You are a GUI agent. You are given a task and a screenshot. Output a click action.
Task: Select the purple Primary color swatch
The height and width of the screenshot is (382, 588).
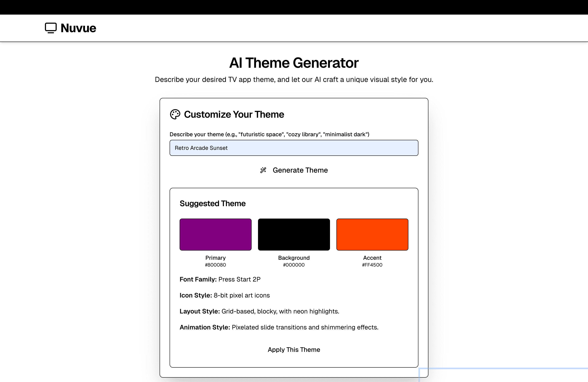pos(215,234)
